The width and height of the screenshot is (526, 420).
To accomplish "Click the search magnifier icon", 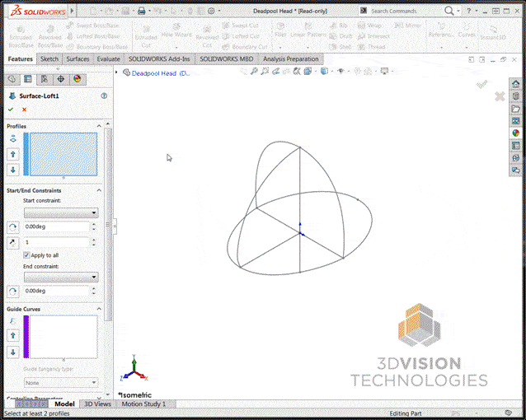I will (449, 11).
